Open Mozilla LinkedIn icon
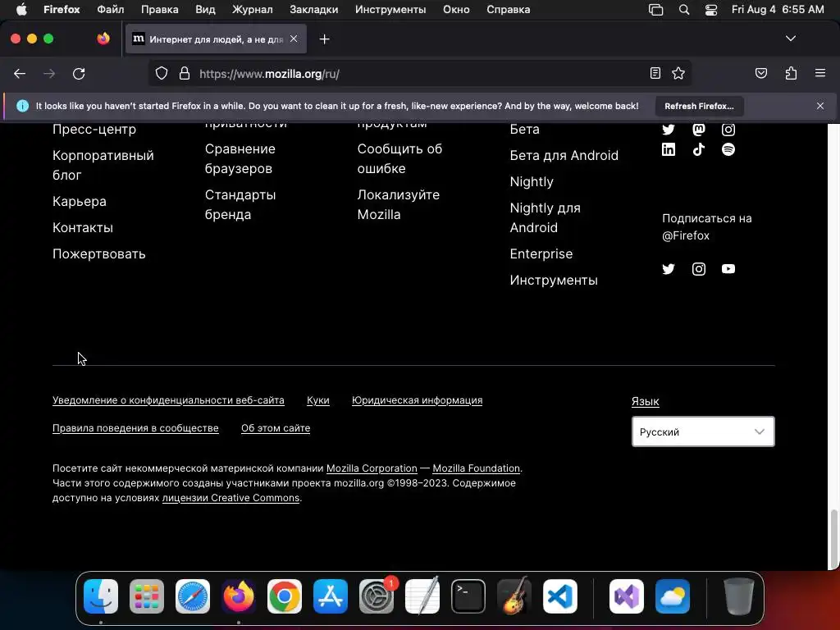 pos(669,149)
